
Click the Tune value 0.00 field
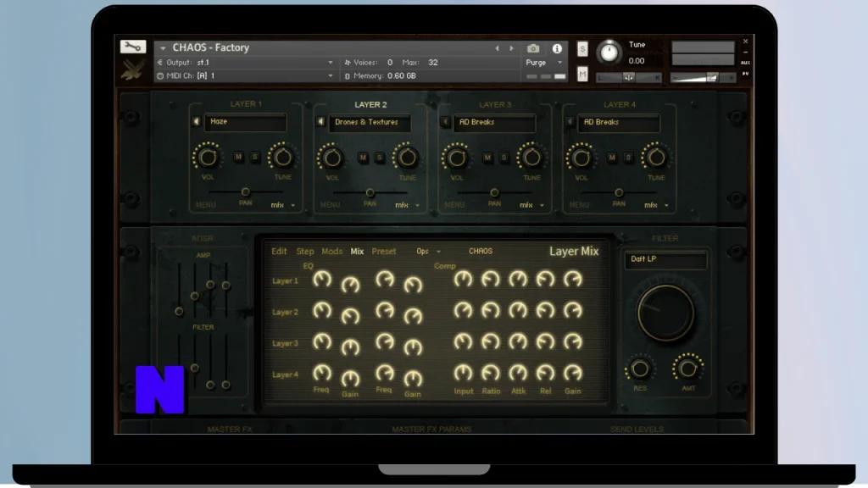click(637, 61)
